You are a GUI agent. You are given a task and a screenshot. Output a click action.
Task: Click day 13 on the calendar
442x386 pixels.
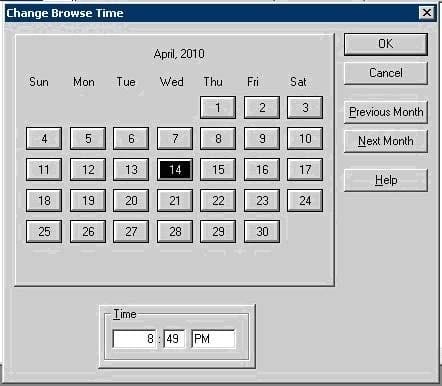click(x=131, y=169)
